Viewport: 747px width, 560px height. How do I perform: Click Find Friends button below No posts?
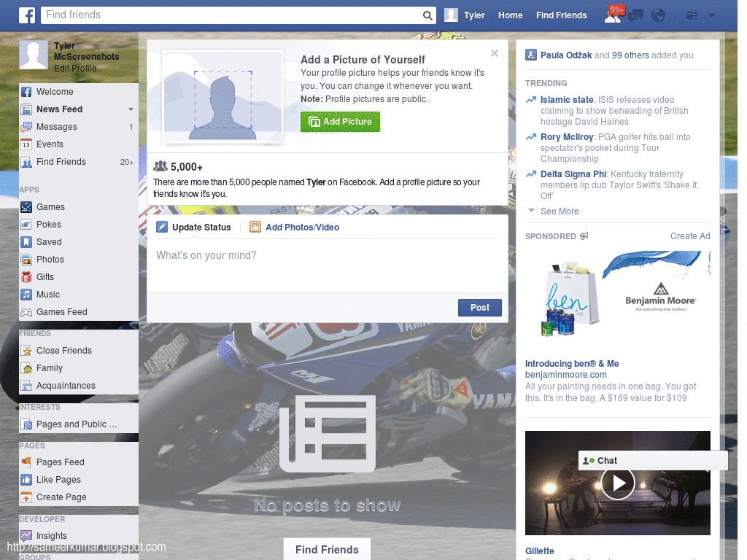coord(327,550)
